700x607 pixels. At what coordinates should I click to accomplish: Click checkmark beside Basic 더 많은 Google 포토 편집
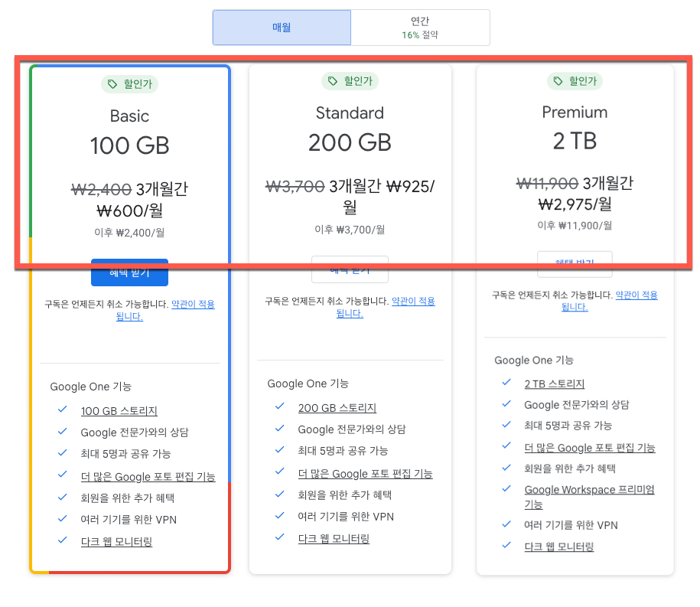(63, 474)
